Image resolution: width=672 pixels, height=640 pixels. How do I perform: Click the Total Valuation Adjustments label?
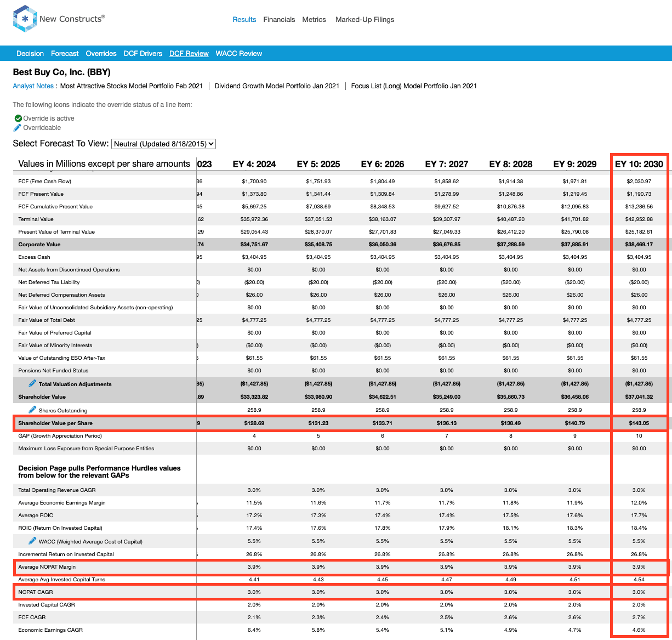click(75, 384)
